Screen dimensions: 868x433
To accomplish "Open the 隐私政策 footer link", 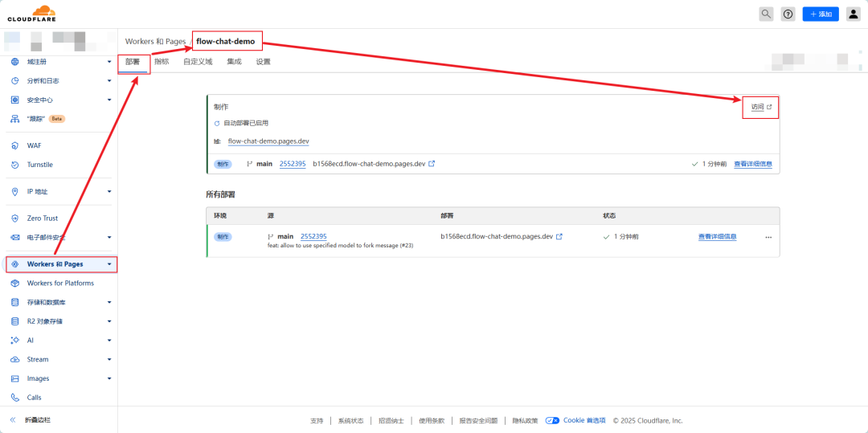I will pos(525,421).
